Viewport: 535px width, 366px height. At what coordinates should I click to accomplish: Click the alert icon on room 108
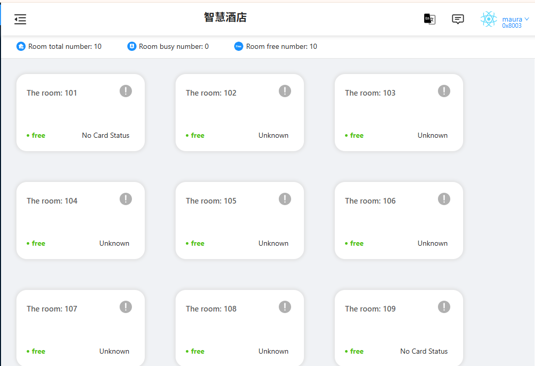click(x=285, y=307)
